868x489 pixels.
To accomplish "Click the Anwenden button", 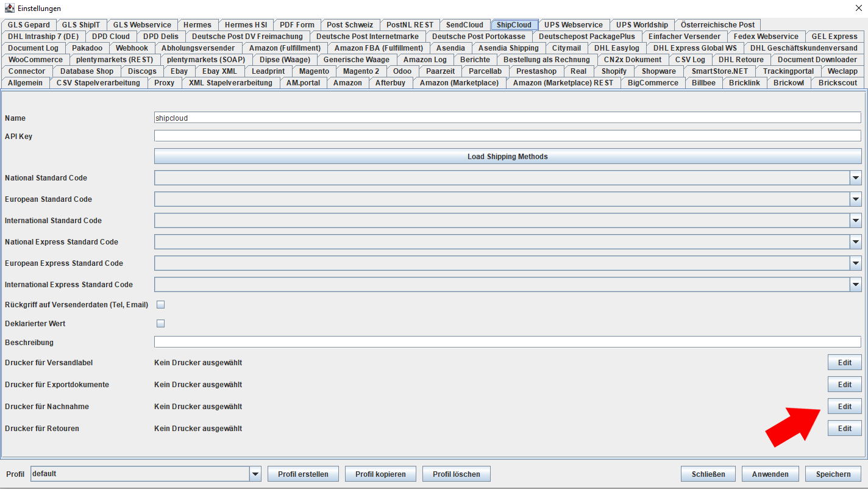I will pos(770,474).
